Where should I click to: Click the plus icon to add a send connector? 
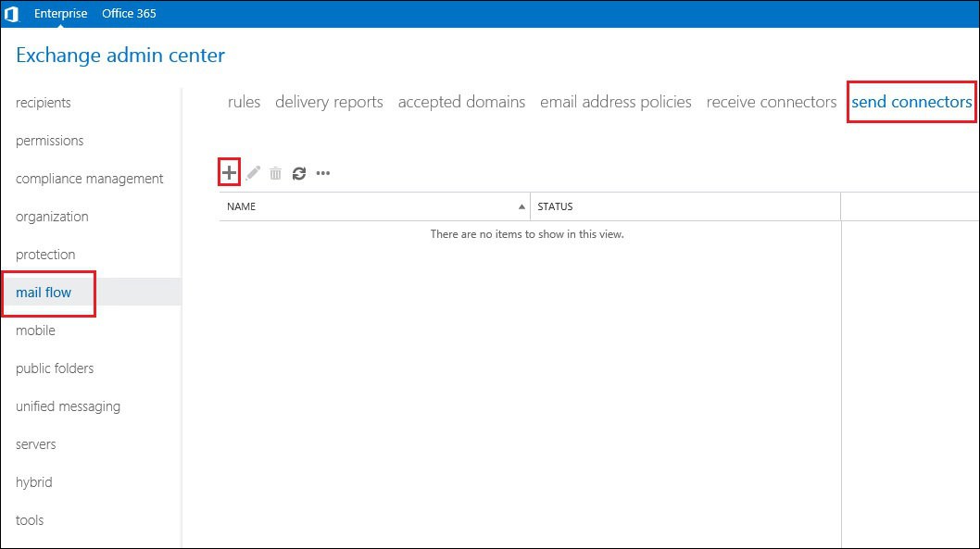(230, 172)
